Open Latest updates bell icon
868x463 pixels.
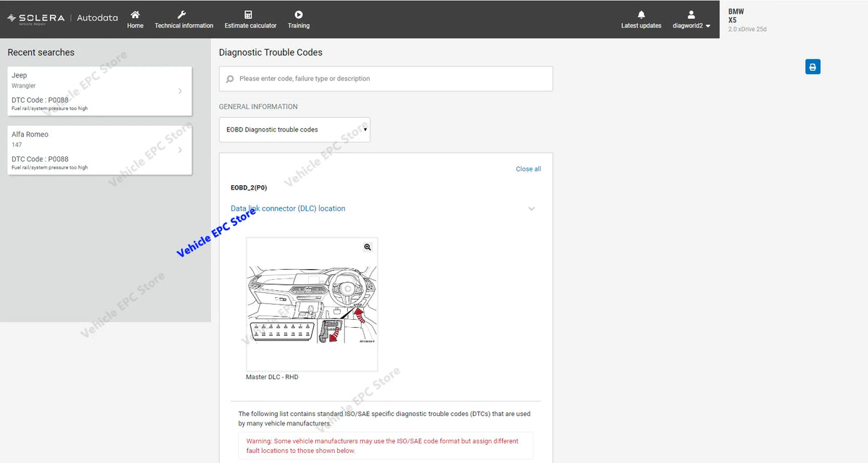point(641,14)
